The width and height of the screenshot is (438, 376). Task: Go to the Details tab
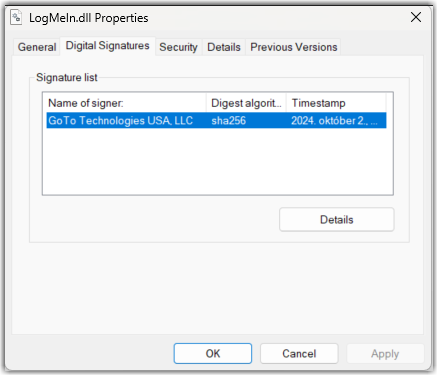click(x=224, y=47)
